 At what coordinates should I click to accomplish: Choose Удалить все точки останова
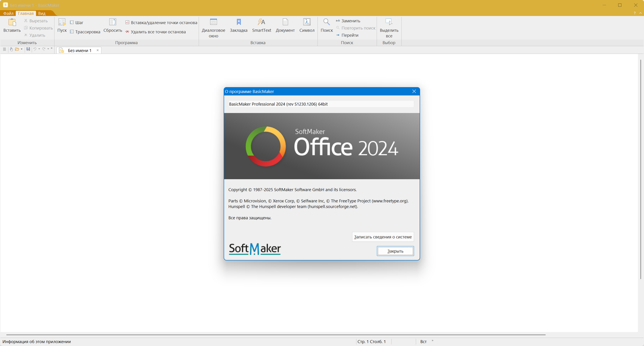pos(156,32)
